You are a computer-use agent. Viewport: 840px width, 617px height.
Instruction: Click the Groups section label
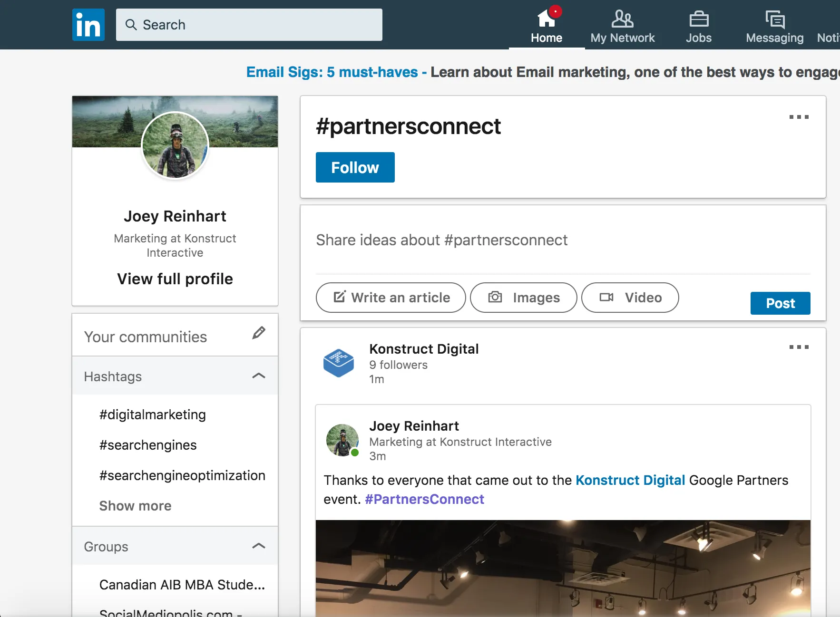[106, 547]
